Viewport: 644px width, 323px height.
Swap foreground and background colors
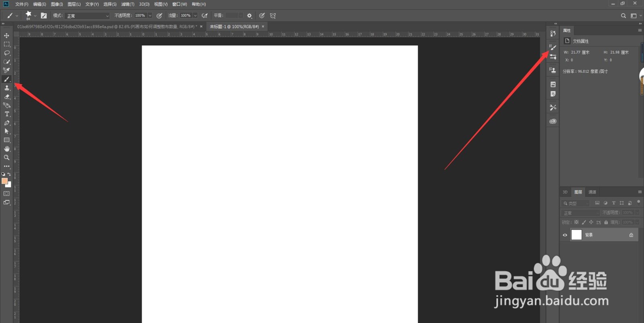[x=9, y=174]
